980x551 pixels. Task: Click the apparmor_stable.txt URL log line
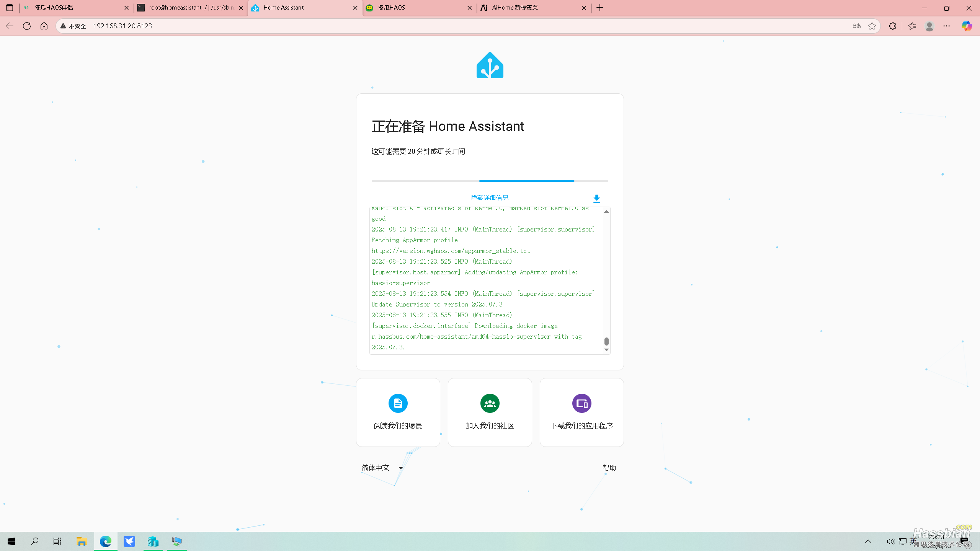[451, 251]
